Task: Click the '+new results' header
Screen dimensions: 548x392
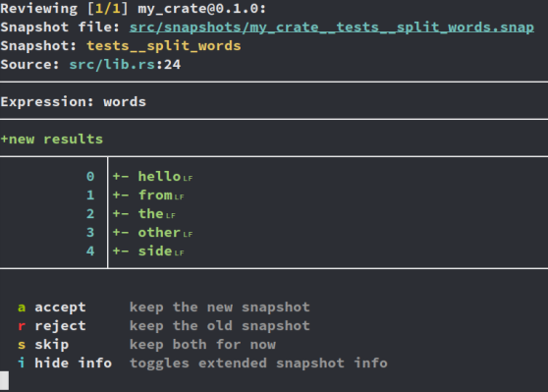Action: tap(52, 140)
